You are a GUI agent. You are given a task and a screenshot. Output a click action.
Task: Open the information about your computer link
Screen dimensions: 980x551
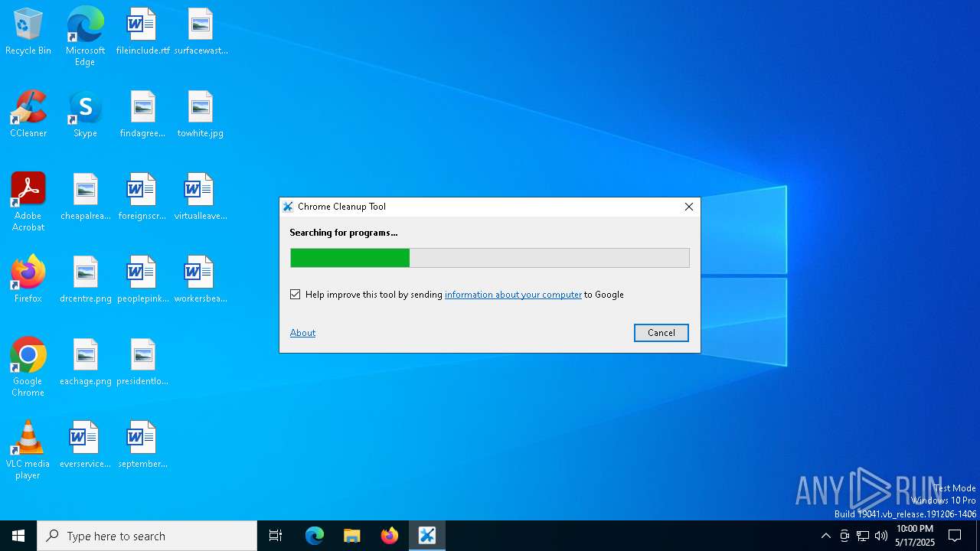click(x=513, y=295)
